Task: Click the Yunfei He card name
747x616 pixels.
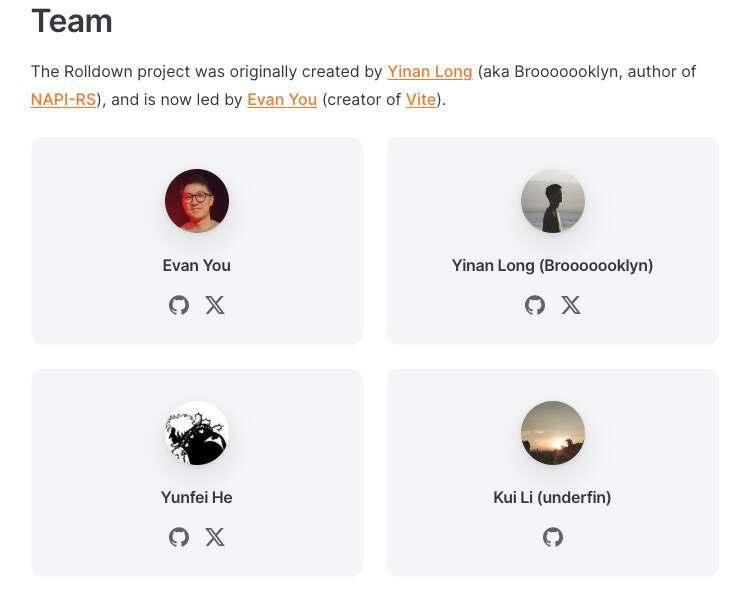Action: pos(197,497)
